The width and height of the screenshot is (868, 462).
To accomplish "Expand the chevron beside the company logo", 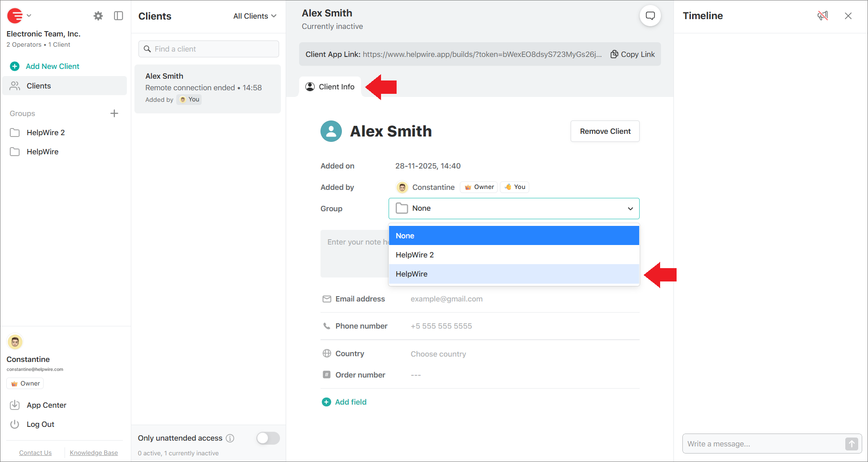I will coord(28,16).
